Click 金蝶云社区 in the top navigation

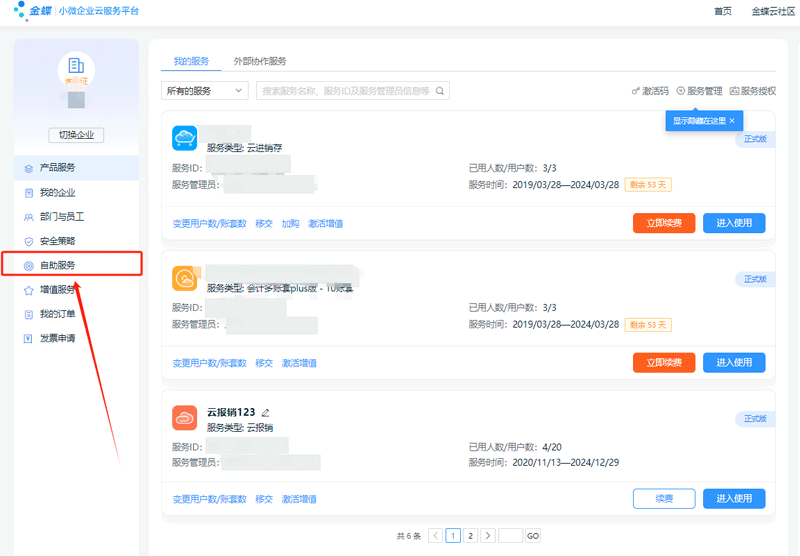click(x=773, y=11)
